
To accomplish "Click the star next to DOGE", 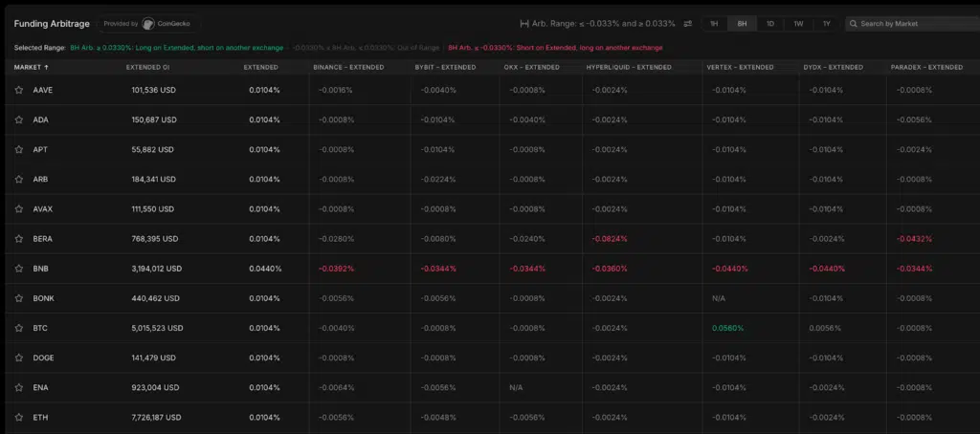I will (19, 358).
